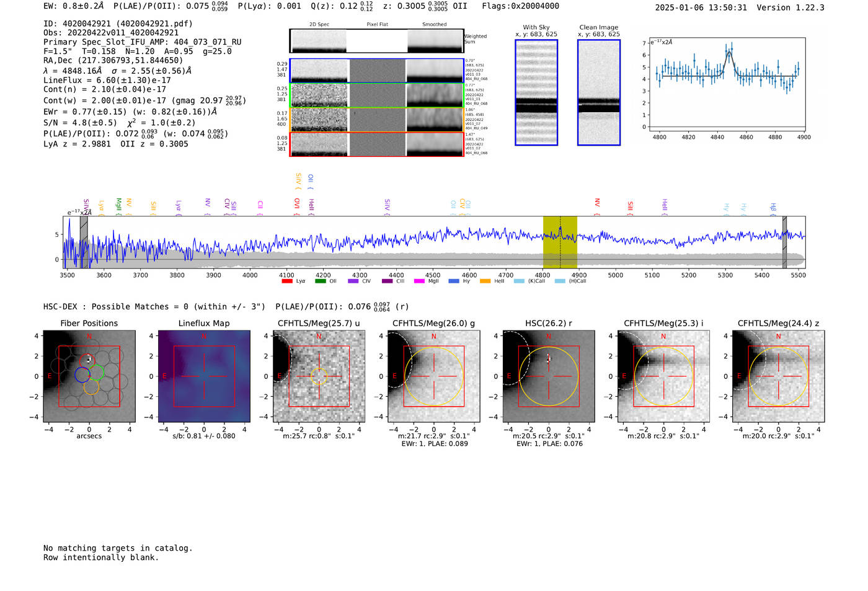Click the green MgII line marker above spectrum
This screenshot has height=591, width=868.
(x=118, y=205)
